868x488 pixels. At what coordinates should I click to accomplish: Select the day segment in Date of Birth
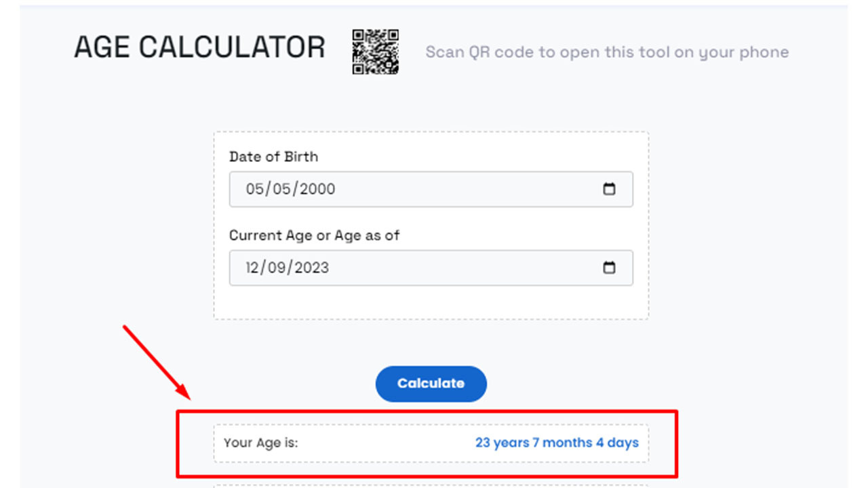click(283, 189)
